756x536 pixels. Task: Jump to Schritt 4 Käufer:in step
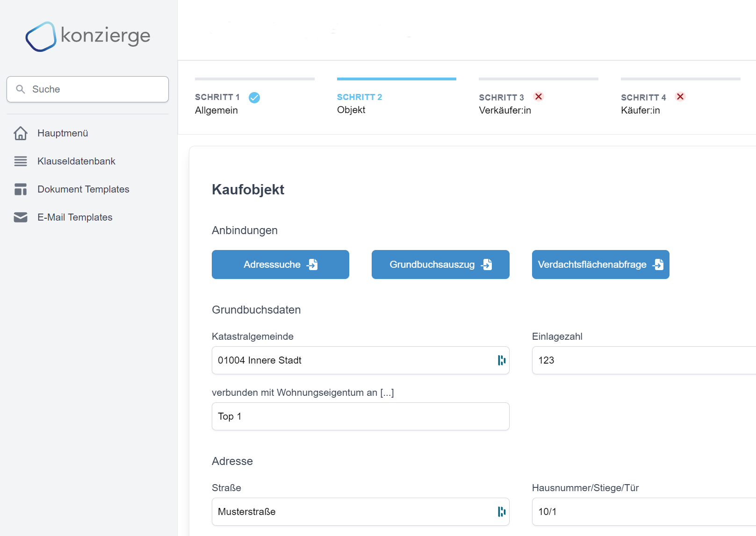click(x=642, y=104)
